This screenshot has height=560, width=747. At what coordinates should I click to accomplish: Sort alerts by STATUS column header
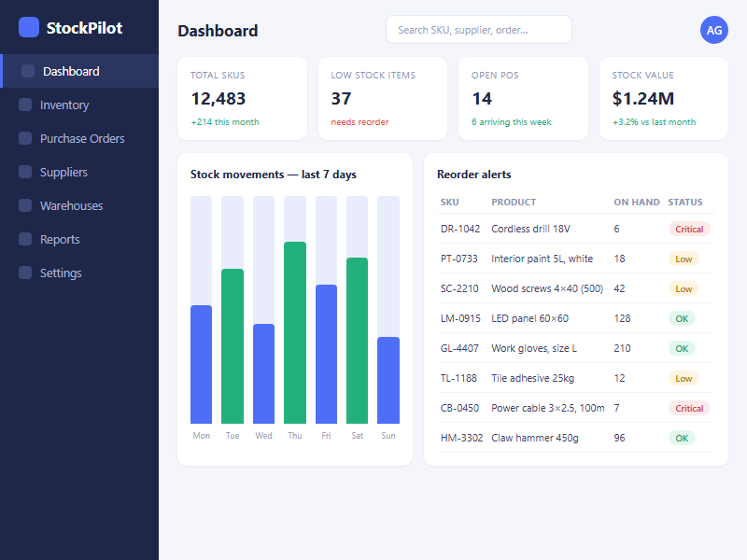[x=685, y=202]
